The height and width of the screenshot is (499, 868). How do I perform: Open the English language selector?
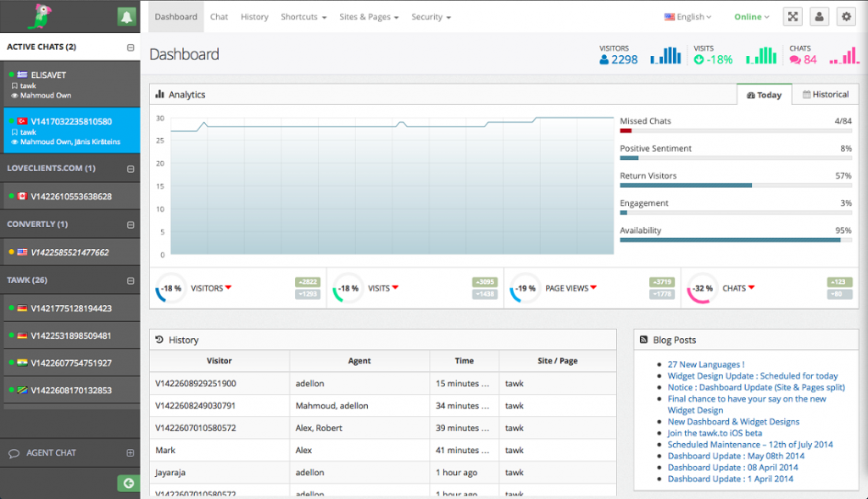pos(687,16)
